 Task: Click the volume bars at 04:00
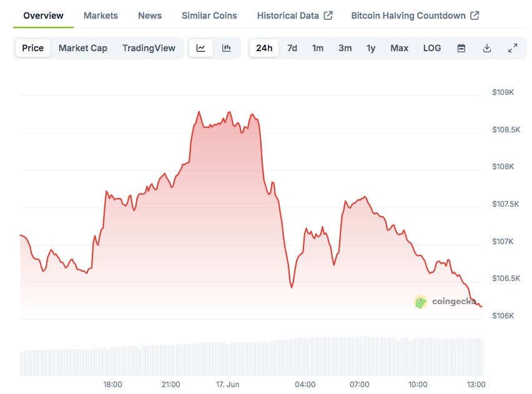(x=305, y=357)
